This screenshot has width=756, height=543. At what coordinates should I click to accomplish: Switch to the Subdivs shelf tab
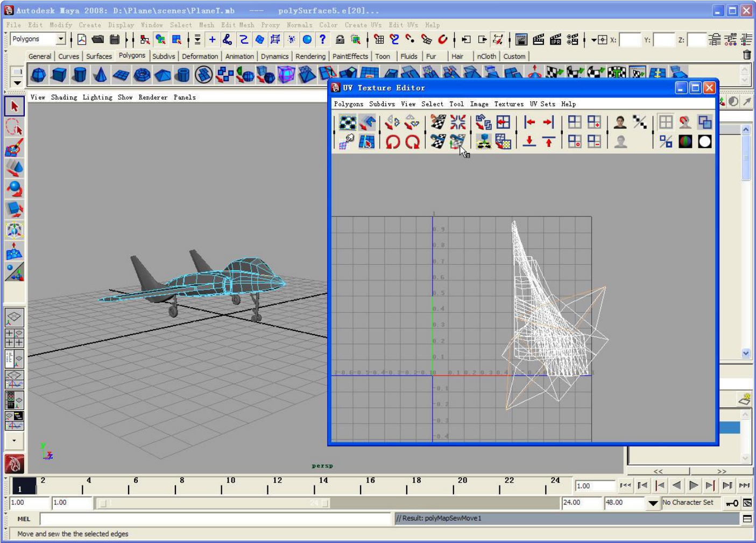(x=163, y=56)
